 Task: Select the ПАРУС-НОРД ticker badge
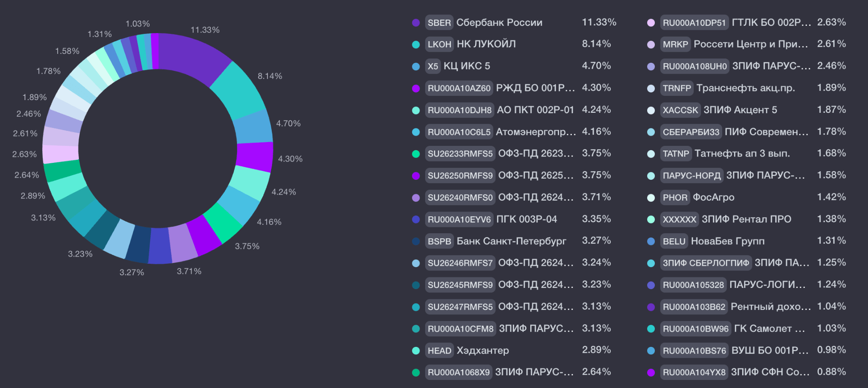click(692, 176)
